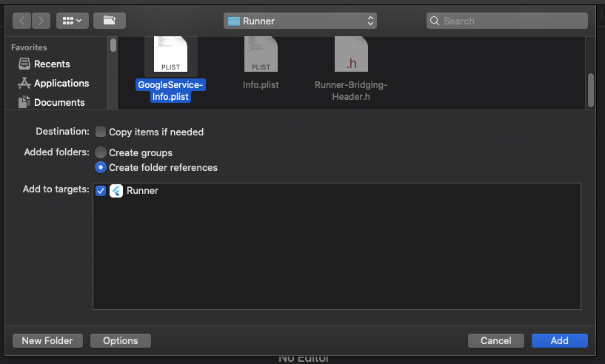Go back with the left chevron button
605x364 pixels.
(21, 21)
